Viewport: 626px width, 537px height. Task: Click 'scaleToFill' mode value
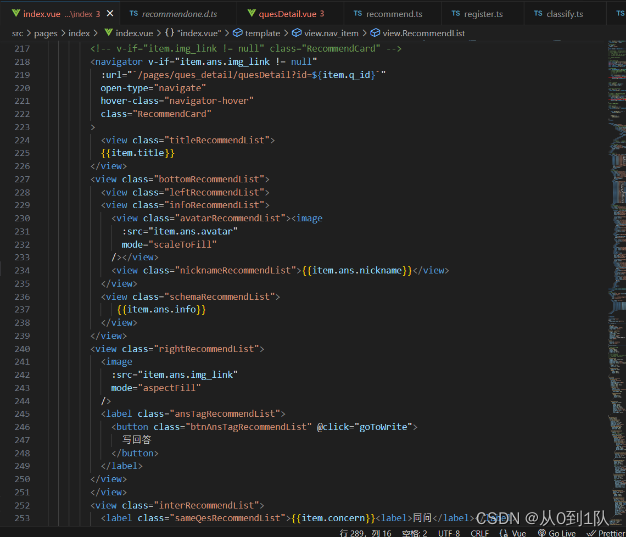coord(185,244)
